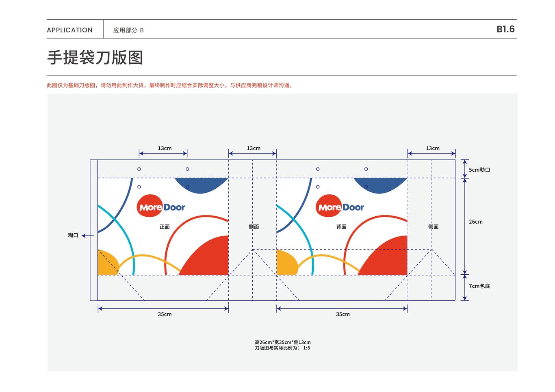
Task: Select the 高26cm*宽35cm*侧13cm size text
Action: (x=283, y=342)
